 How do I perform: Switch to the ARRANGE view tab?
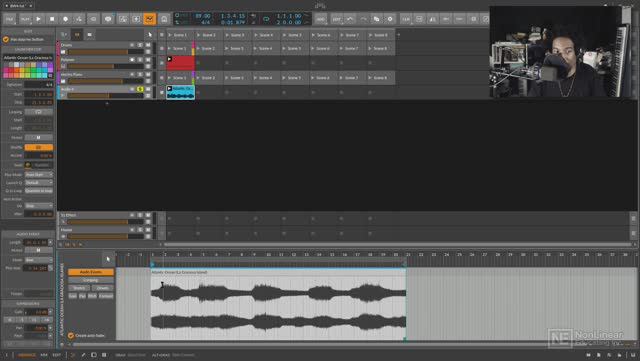tap(27, 355)
